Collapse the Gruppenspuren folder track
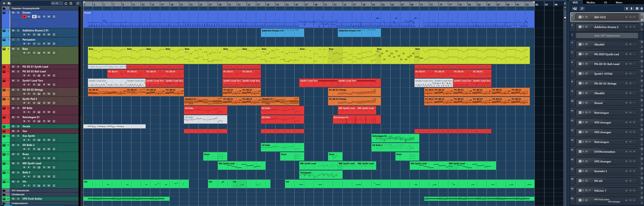The height and width of the screenshot is (206, 644). (x=4, y=203)
